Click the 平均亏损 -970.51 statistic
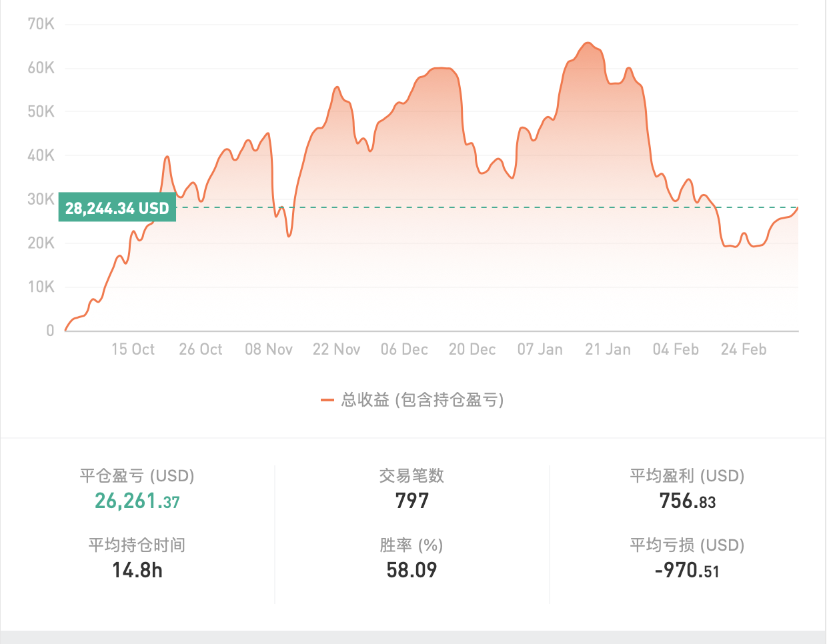 pos(688,571)
